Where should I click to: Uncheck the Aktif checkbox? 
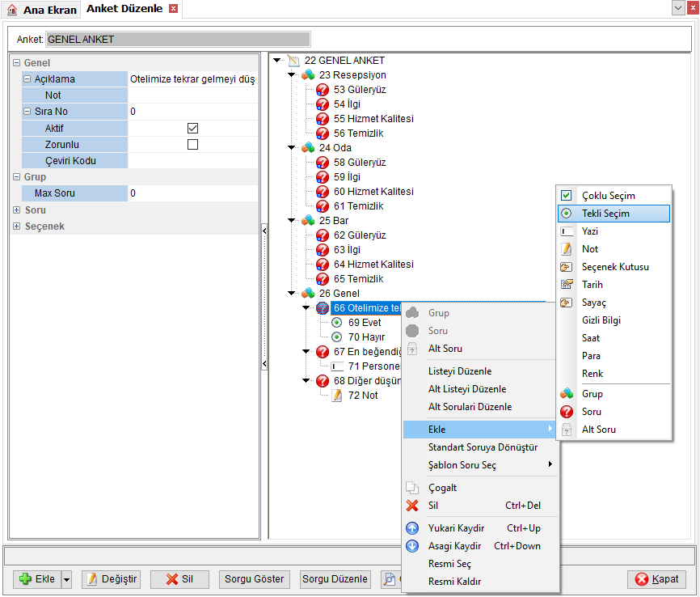pyautogui.click(x=192, y=129)
